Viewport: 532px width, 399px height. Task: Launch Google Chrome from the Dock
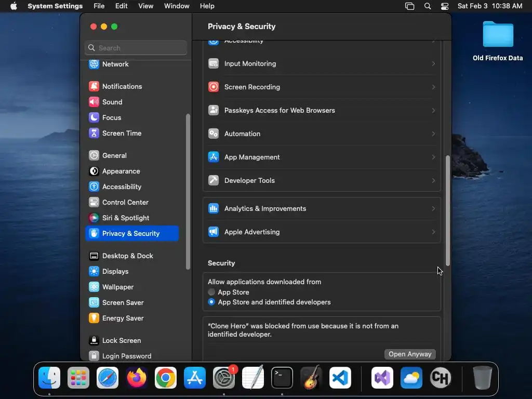tap(166, 378)
